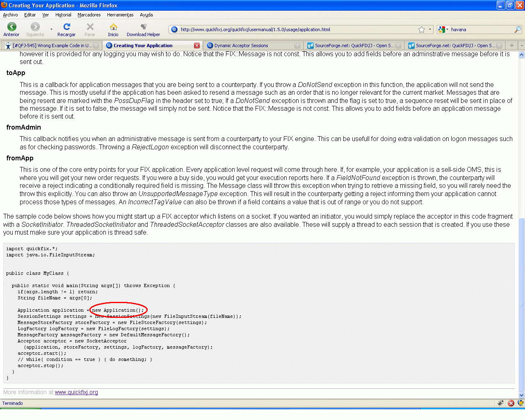The width and height of the screenshot is (525, 420).
Task: Click the 'String fileName = args[0];' line
Action: 55,298
